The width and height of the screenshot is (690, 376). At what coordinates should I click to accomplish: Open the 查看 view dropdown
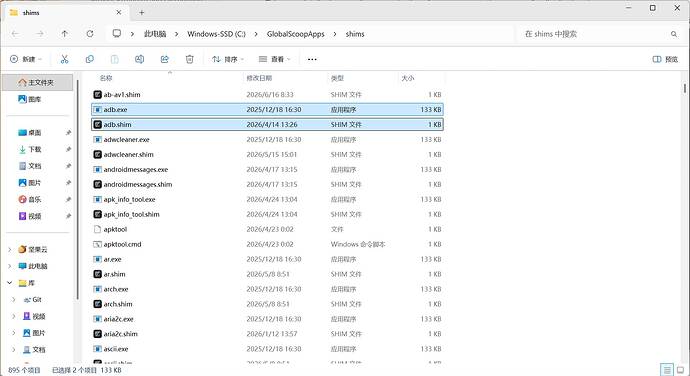(x=275, y=59)
